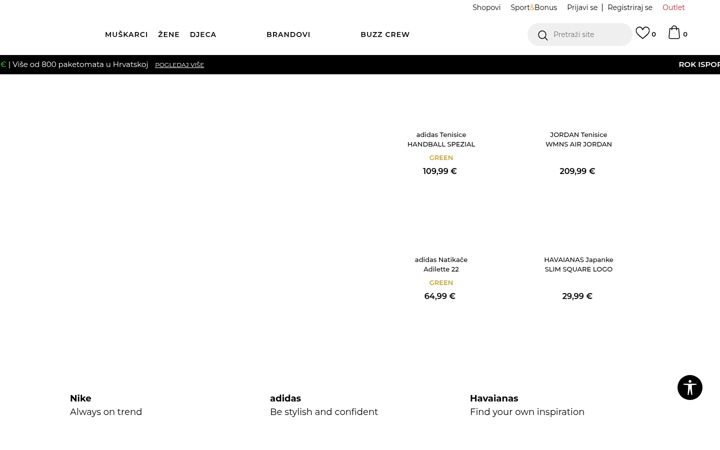Click the cart count number 0
The image size is (720, 450).
[x=685, y=34]
